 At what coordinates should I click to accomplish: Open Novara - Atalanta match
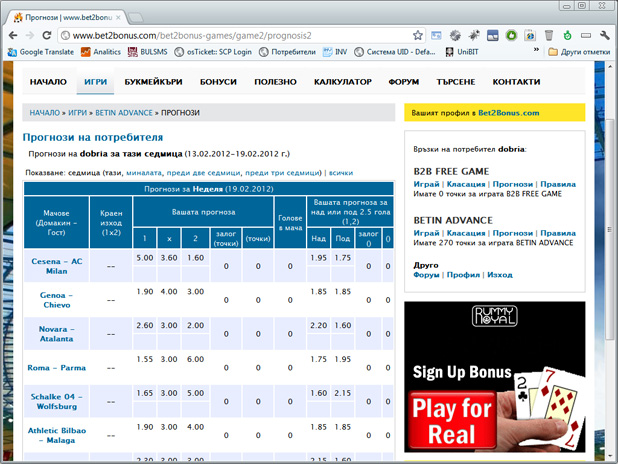coord(56,334)
